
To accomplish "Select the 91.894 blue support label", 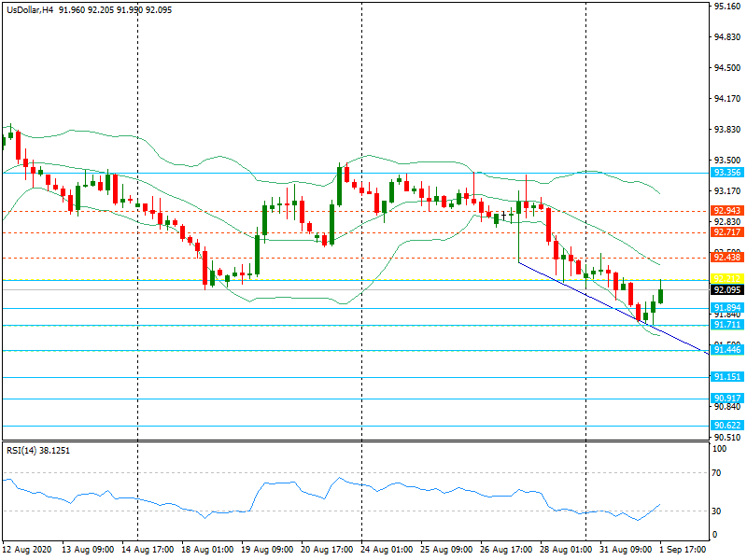I will pyautogui.click(x=726, y=308).
